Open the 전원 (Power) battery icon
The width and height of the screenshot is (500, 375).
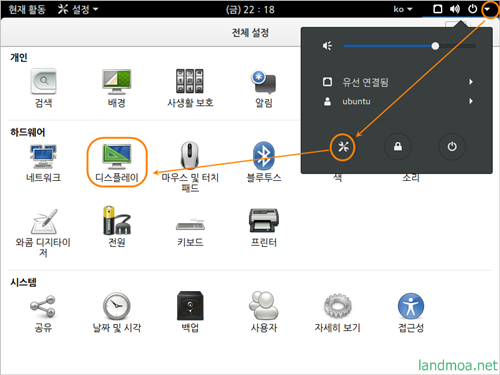[117, 220]
